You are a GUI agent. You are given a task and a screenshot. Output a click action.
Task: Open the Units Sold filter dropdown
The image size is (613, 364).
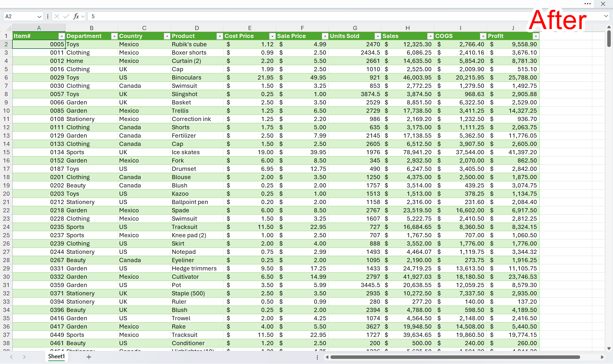point(378,36)
